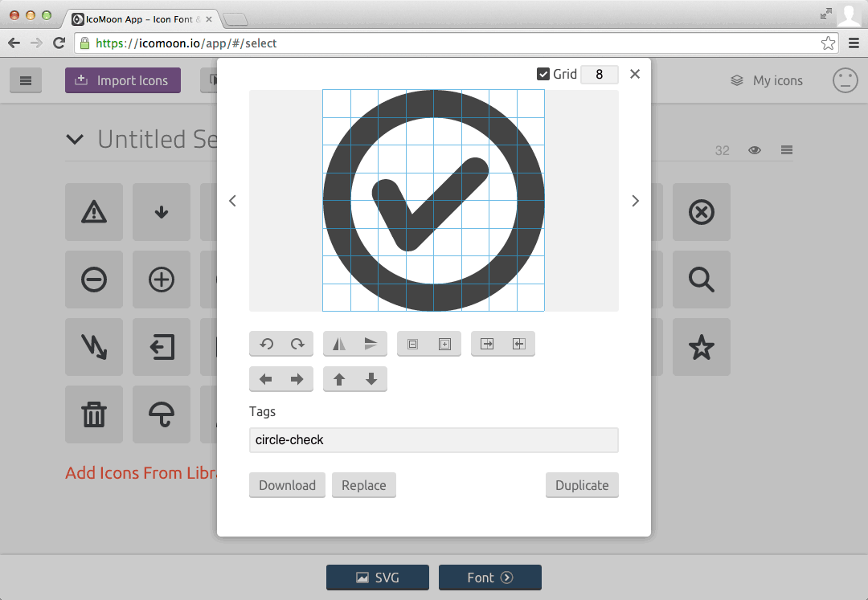This screenshot has width=868, height=600.
Task: Select the star icon from the grid
Action: (701, 347)
